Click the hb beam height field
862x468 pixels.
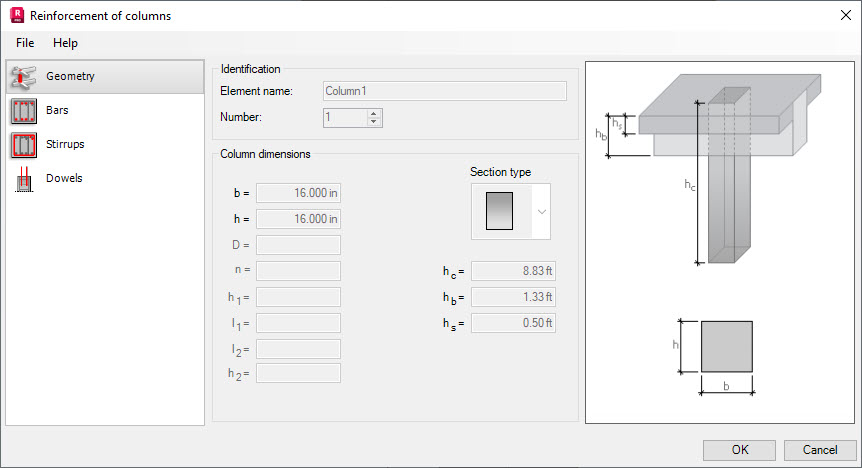click(513, 297)
